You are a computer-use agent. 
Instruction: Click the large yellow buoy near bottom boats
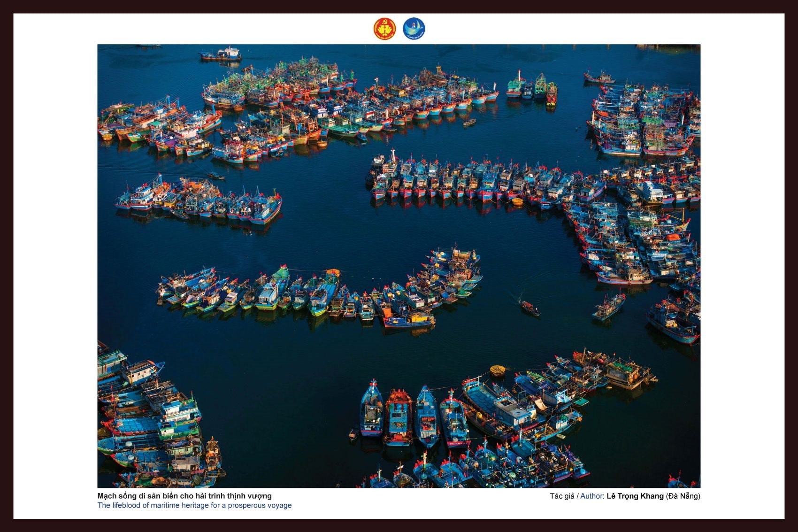tap(498, 370)
